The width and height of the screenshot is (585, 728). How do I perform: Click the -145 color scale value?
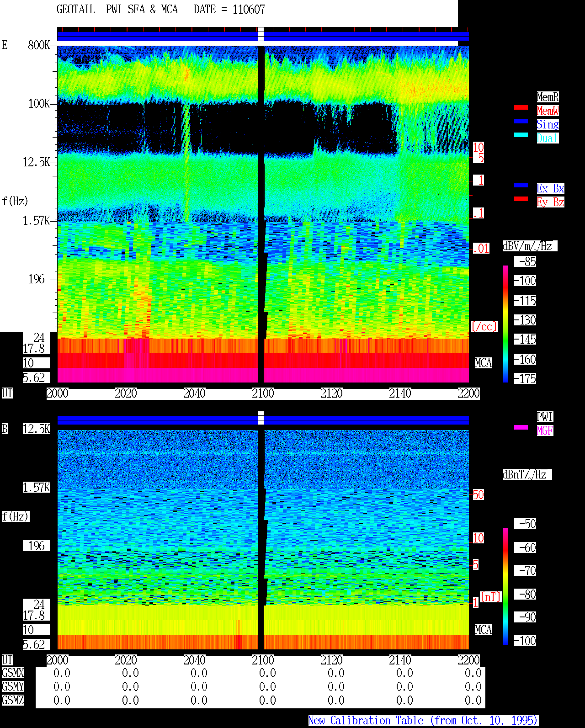pyautogui.click(x=526, y=339)
